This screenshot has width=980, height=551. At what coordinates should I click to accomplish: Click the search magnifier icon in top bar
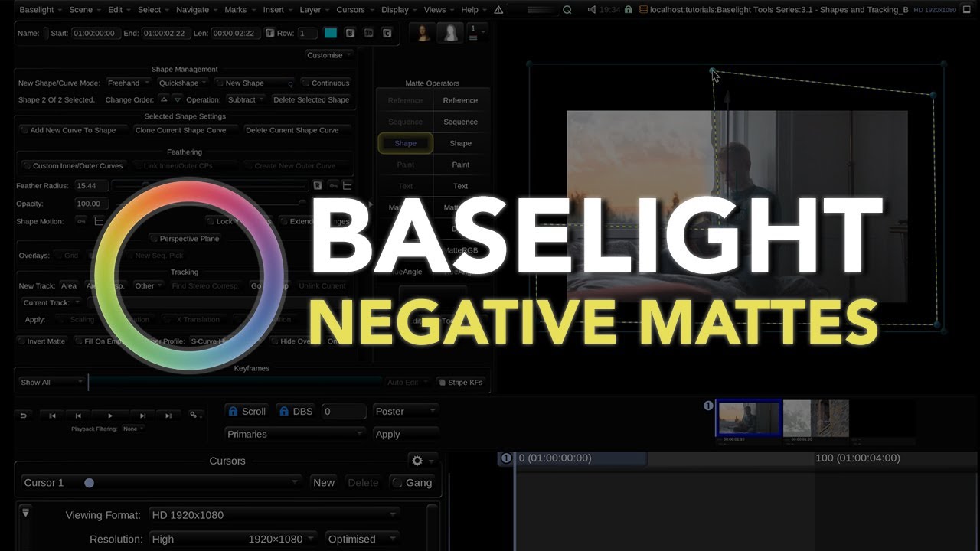coord(567,10)
